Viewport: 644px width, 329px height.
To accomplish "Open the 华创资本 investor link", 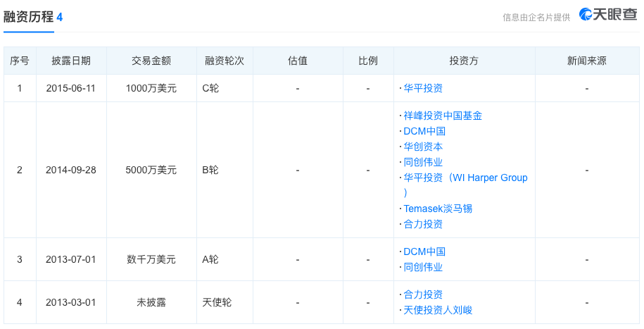I will [x=423, y=147].
